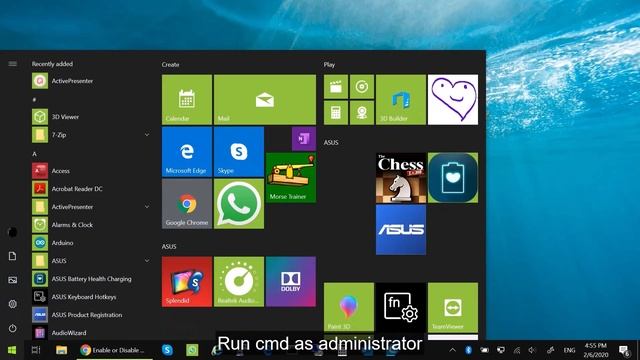Viewport: 640px width, 360px height.
Task: Launch the Paint 3D tile
Action: pos(349,307)
